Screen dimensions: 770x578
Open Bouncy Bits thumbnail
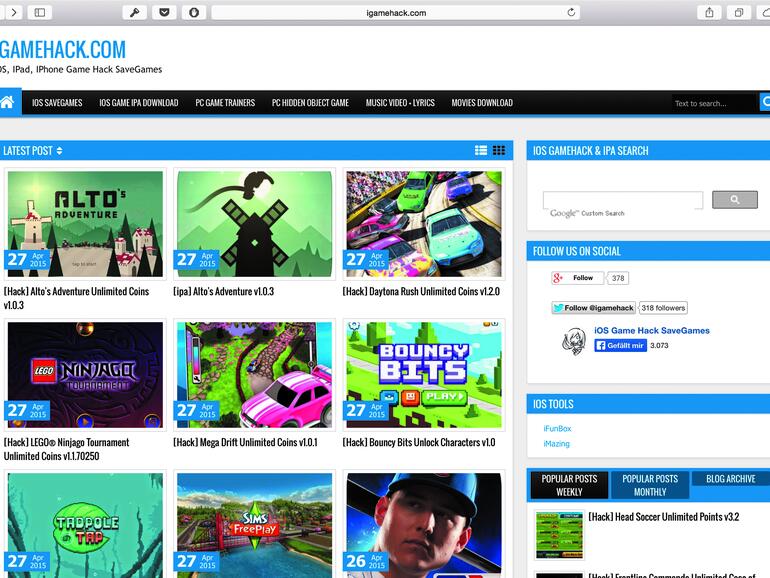click(x=424, y=375)
